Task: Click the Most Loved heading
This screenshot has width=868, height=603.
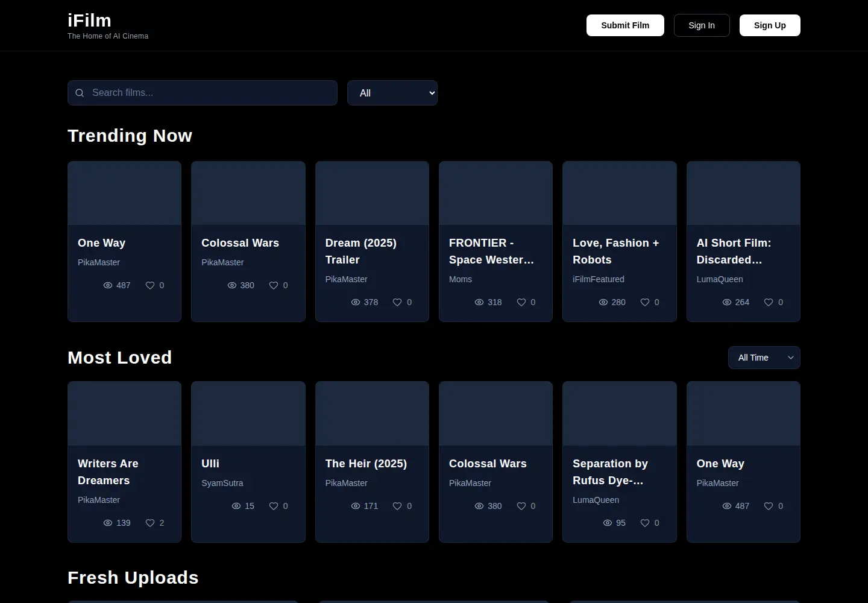Action: pyautogui.click(x=119, y=358)
